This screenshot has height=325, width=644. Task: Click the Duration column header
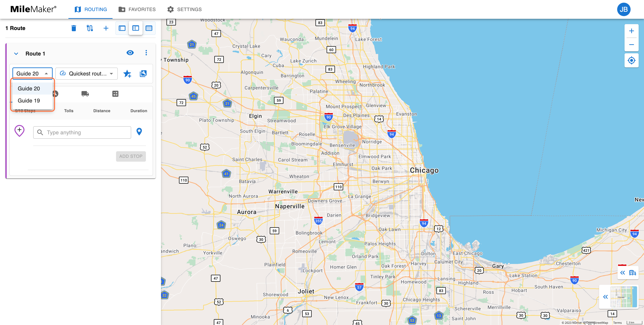click(139, 111)
